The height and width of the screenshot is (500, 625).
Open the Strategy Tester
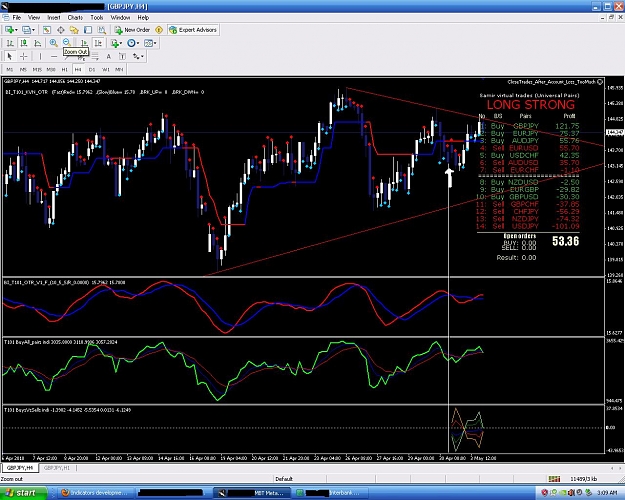[102, 30]
